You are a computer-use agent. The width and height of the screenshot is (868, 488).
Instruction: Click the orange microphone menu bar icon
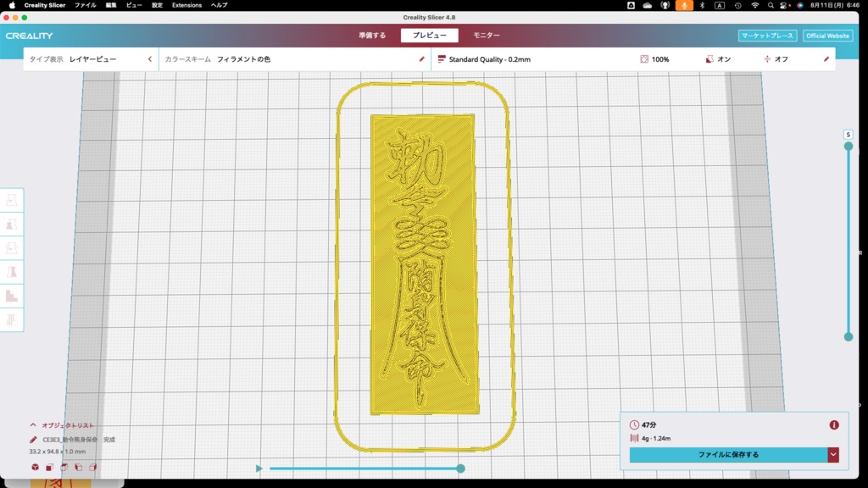click(x=684, y=5)
